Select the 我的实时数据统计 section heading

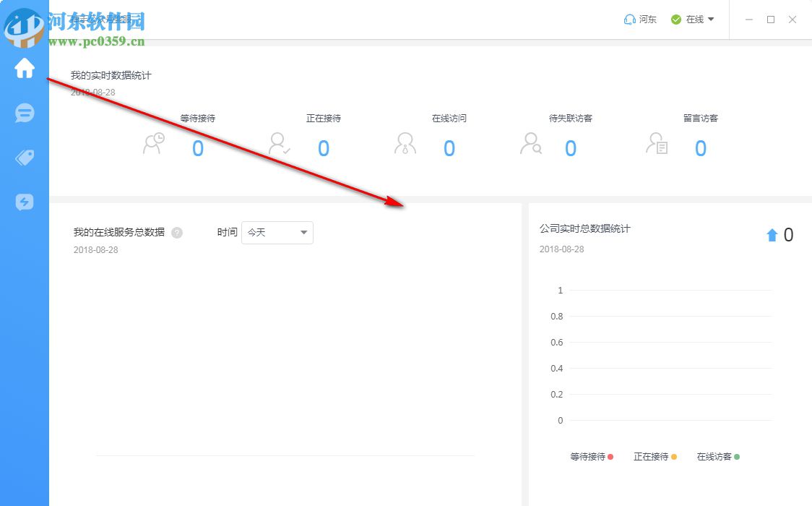pyautogui.click(x=110, y=74)
